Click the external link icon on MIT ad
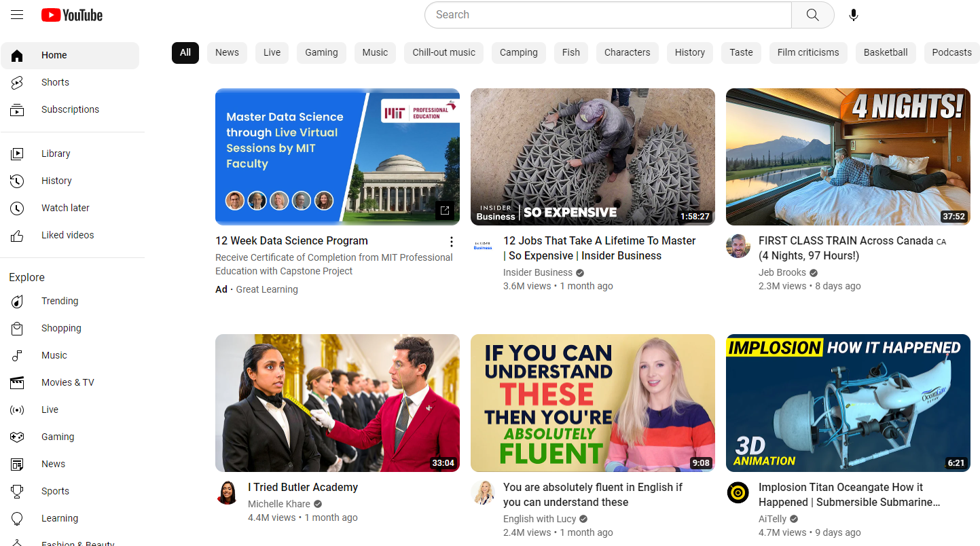Screen dimensions: 980x546 pyautogui.click(x=445, y=211)
